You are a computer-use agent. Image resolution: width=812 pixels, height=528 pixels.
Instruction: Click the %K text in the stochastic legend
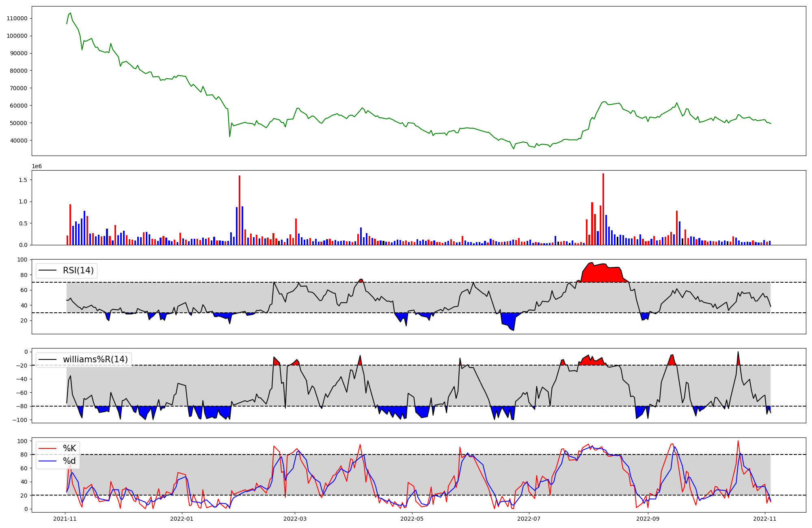tap(69, 448)
